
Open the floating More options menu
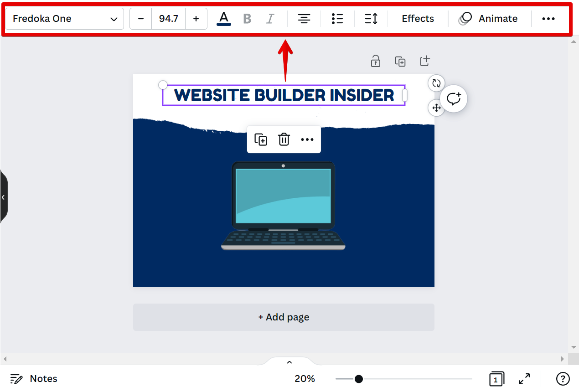pyautogui.click(x=307, y=139)
